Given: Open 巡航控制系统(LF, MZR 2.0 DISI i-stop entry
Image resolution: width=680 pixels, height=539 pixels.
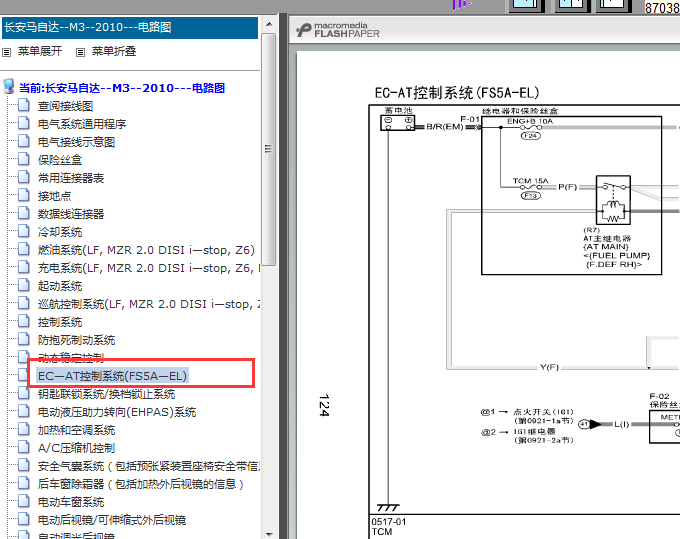Looking at the screenshot, I should (x=149, y=304).
